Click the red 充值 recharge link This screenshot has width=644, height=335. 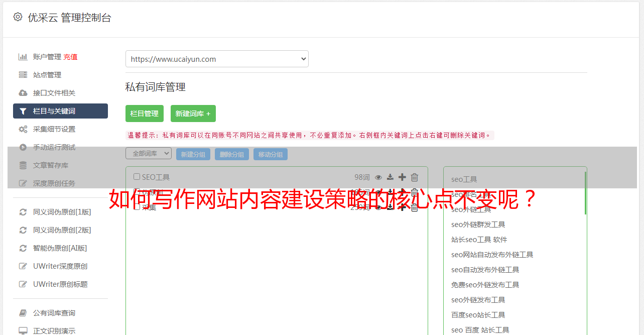pos(70,57)
